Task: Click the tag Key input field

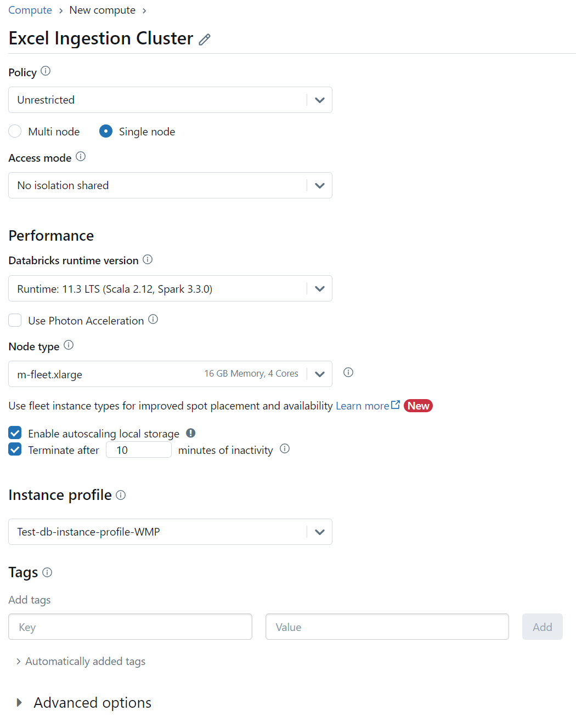Action: click(x=130, y=627)
